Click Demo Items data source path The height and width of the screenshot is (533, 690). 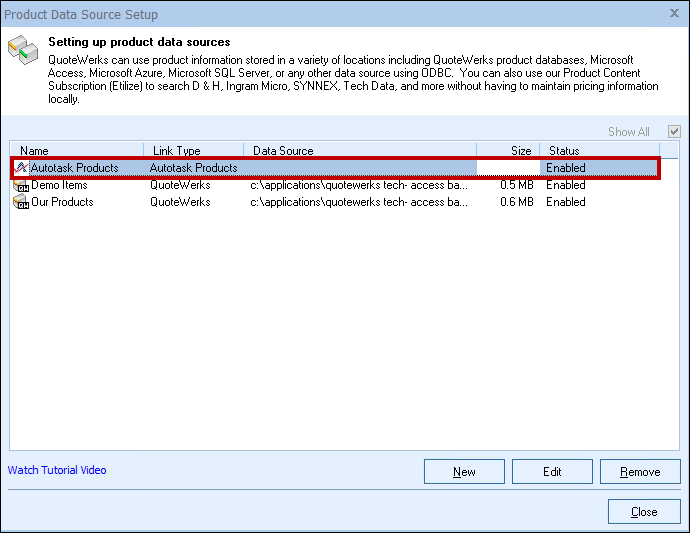pyautogui.click(x=359, y=185)
